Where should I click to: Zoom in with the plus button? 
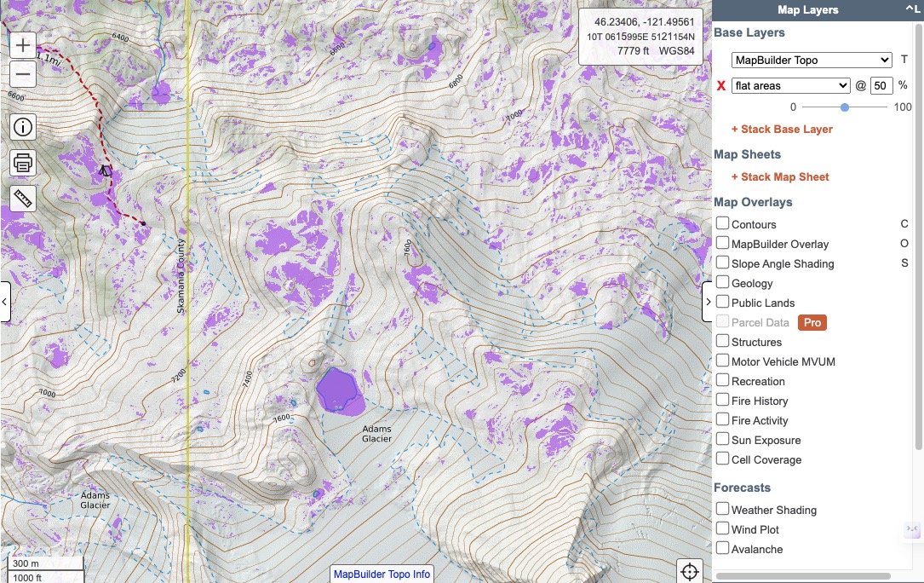pyautogui.click(x=22, y=45)
